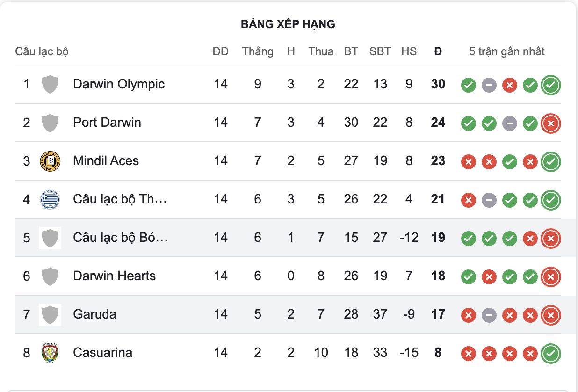Click the bold Đ points column header
This screenshot has width=578, height=392.
(x=438, y=51)
